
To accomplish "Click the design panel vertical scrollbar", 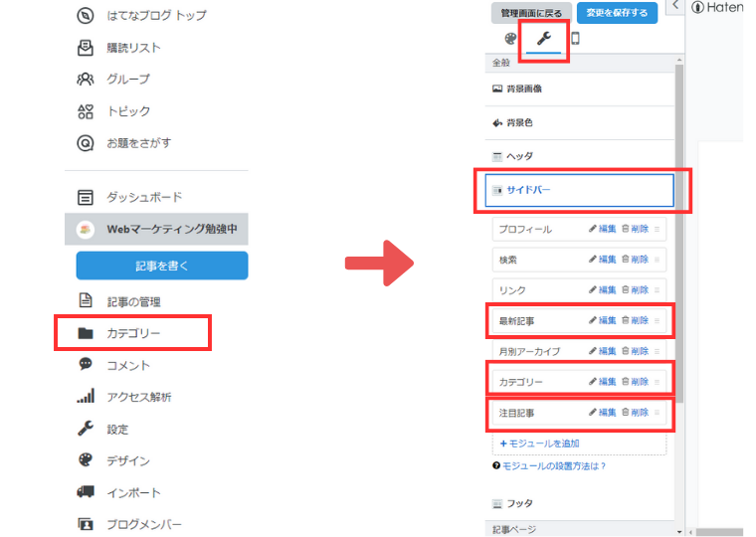I will [679, 233].
